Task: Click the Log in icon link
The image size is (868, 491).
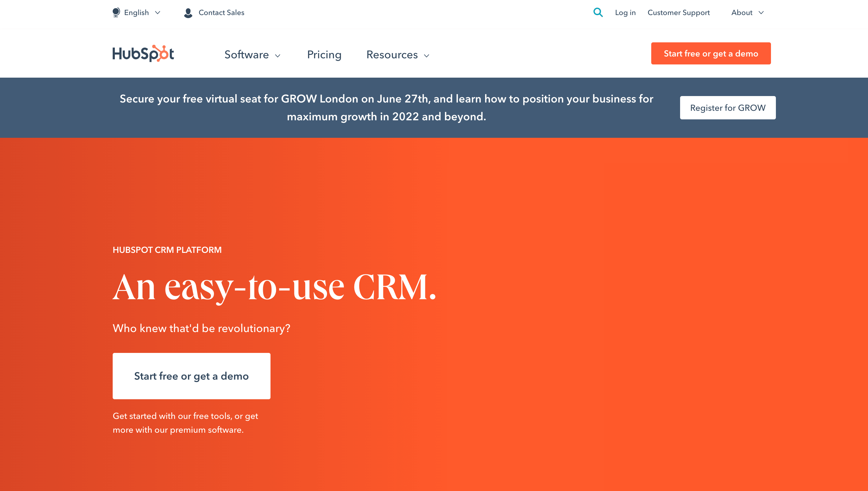Action: click(625, 13)
